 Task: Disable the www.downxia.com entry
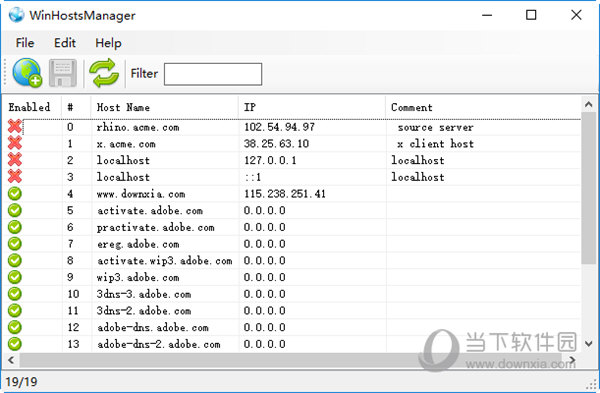point(15,194)
